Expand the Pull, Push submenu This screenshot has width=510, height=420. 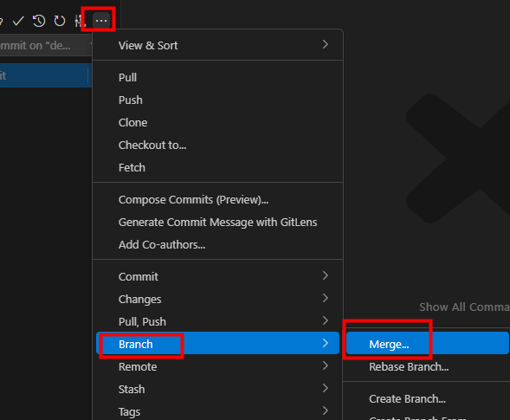217,321
